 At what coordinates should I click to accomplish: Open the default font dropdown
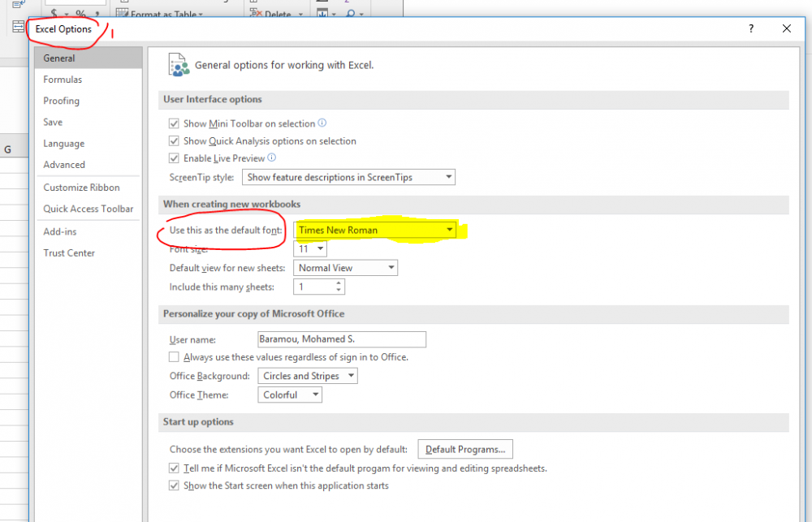click(x=449, y=231)
